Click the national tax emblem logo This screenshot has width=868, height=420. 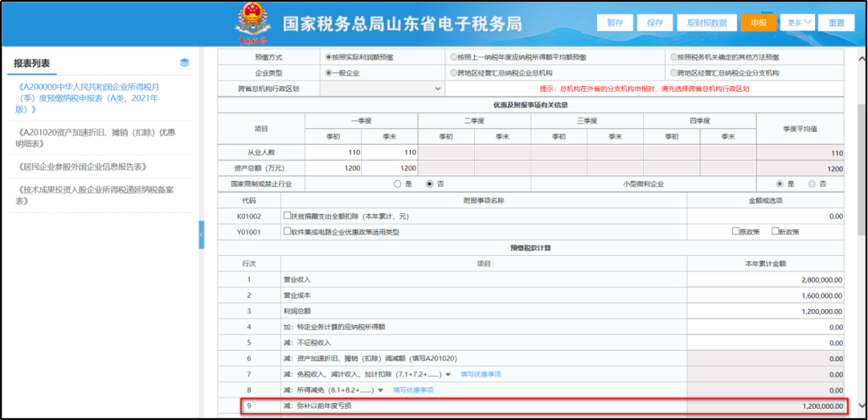tap(252, 23)
